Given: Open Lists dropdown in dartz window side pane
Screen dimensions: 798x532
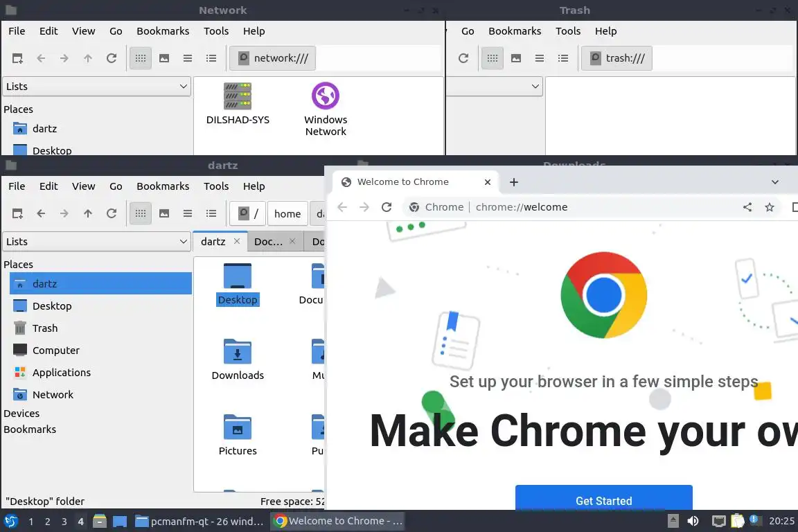Looking at the screenshot, I should [97, 242].
